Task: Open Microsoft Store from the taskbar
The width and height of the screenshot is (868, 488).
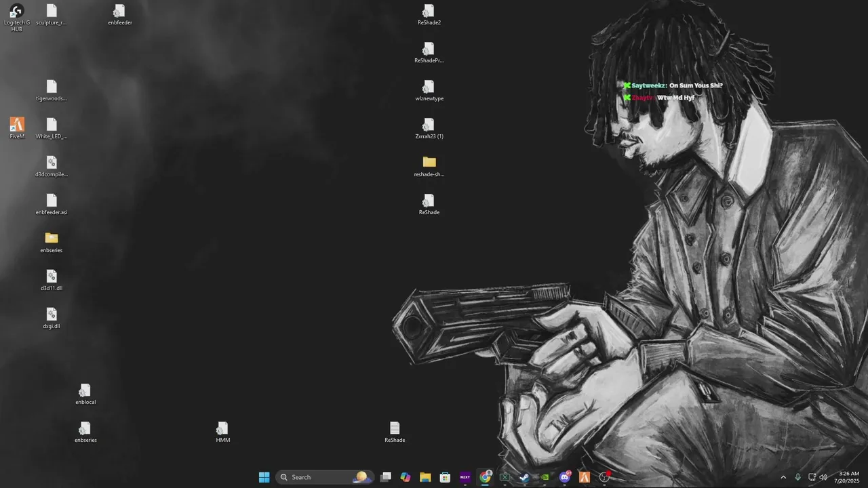Action: pyautogui.click(x=445, y=477)
